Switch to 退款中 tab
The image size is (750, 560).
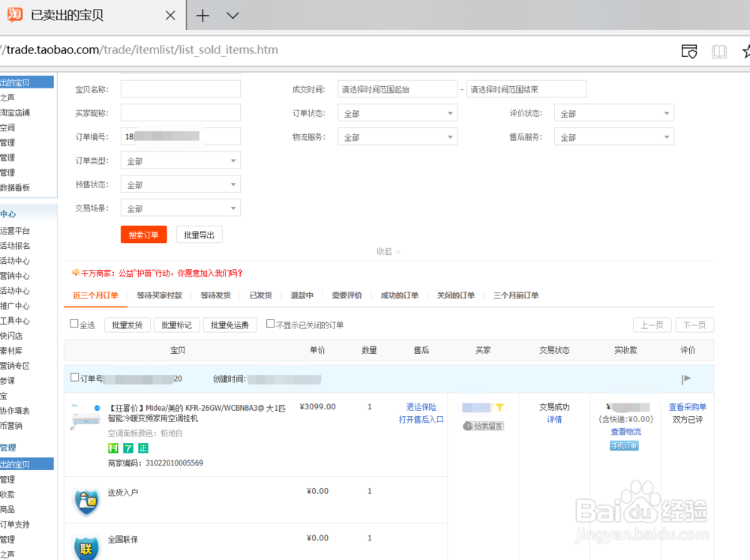301,295
